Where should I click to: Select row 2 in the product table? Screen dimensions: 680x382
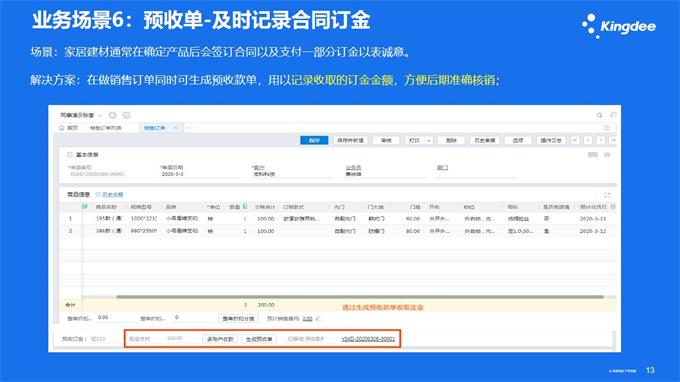(70, 231)
